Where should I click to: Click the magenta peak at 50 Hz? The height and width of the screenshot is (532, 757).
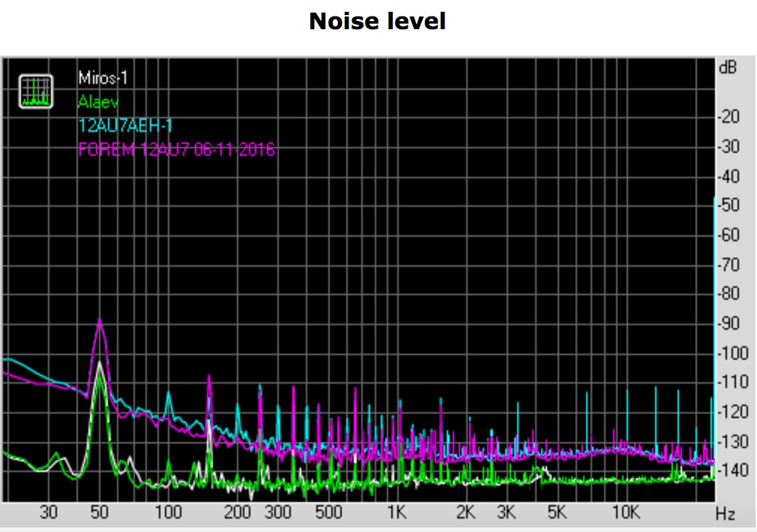[99, 321]
